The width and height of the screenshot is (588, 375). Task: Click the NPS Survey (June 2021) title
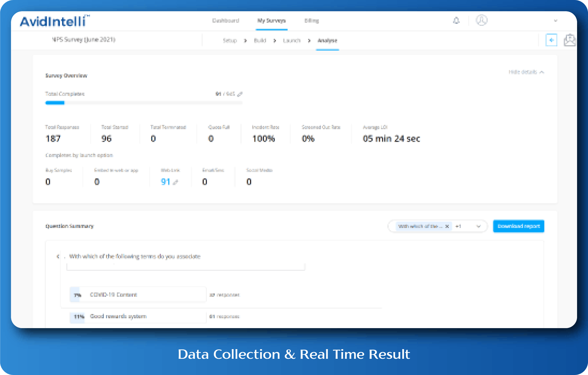point(84,40)
